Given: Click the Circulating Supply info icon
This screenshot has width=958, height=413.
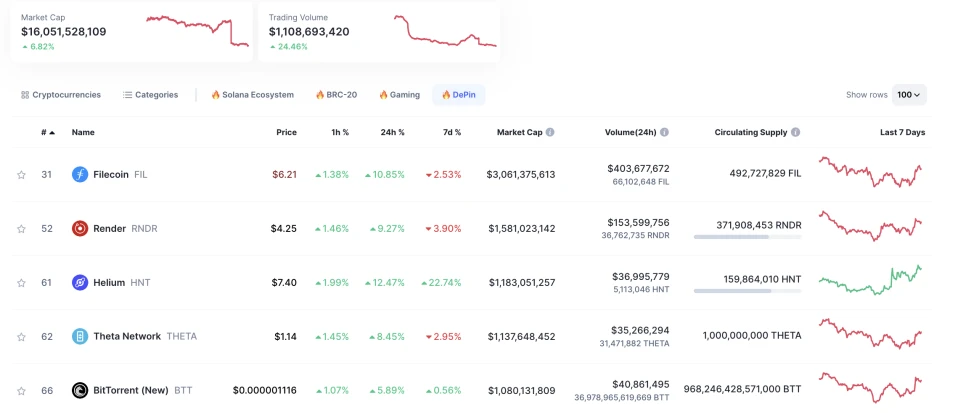Looking at the screenshot, I should click(x=796, y=132).
